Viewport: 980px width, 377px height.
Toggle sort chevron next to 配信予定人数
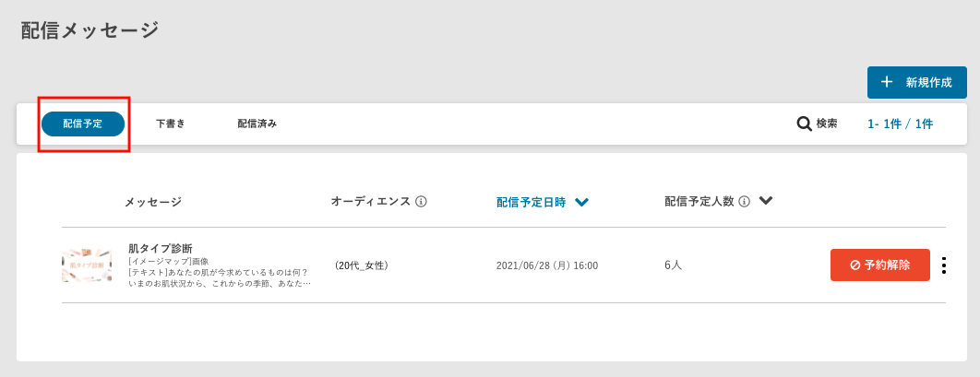[x=765, y=201]
